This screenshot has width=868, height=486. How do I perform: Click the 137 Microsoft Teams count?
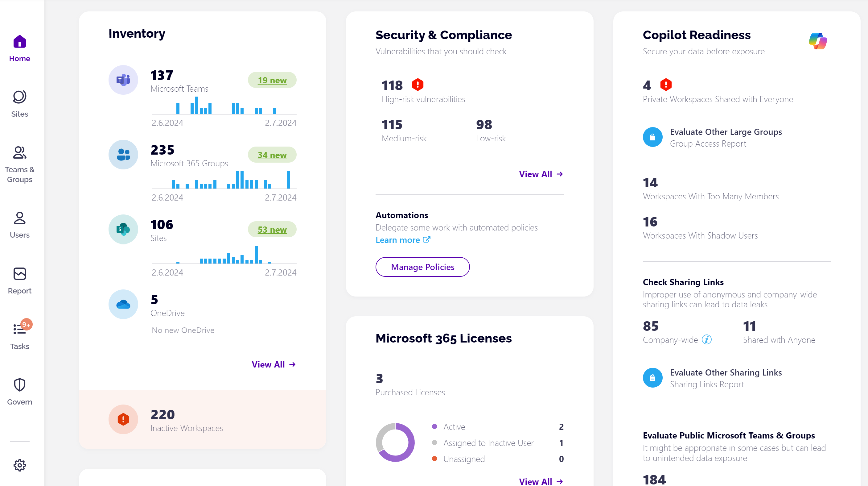tap(162, 75)
